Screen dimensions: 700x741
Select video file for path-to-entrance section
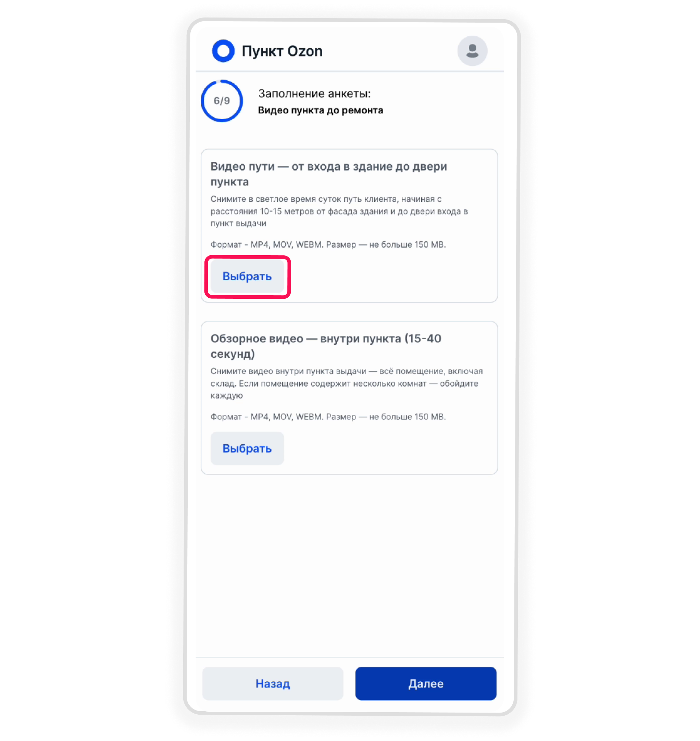(247, 276)
